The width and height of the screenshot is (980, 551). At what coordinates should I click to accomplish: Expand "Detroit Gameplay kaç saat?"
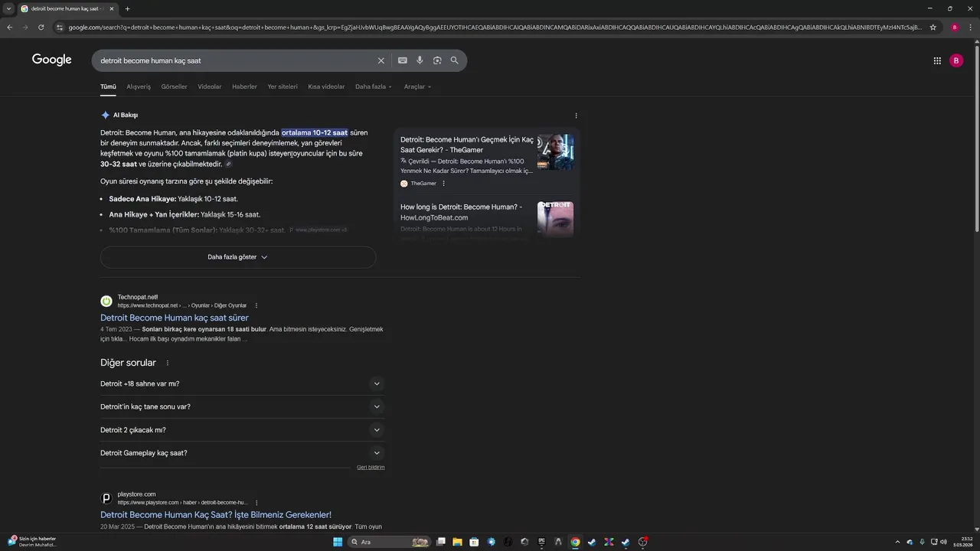(242, 452)
